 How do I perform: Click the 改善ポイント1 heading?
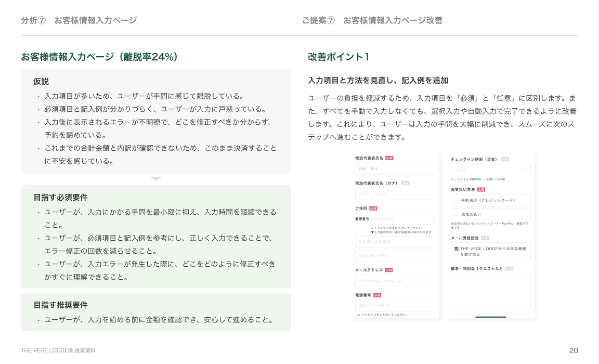click(338, 57)
